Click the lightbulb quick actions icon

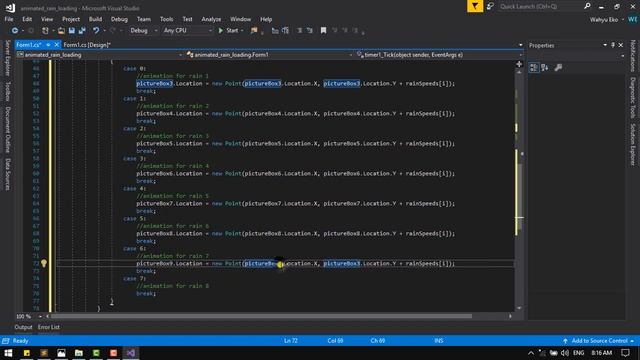click(44, 264)
